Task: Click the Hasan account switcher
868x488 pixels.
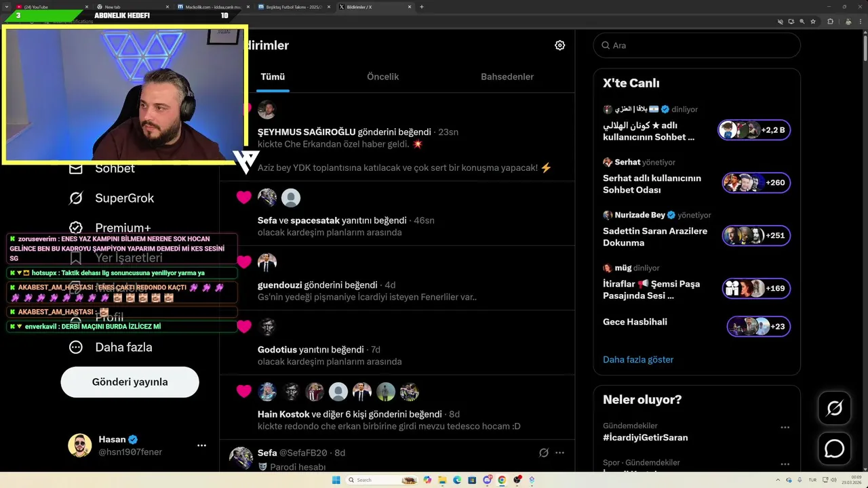Action: tap(137, 445)
